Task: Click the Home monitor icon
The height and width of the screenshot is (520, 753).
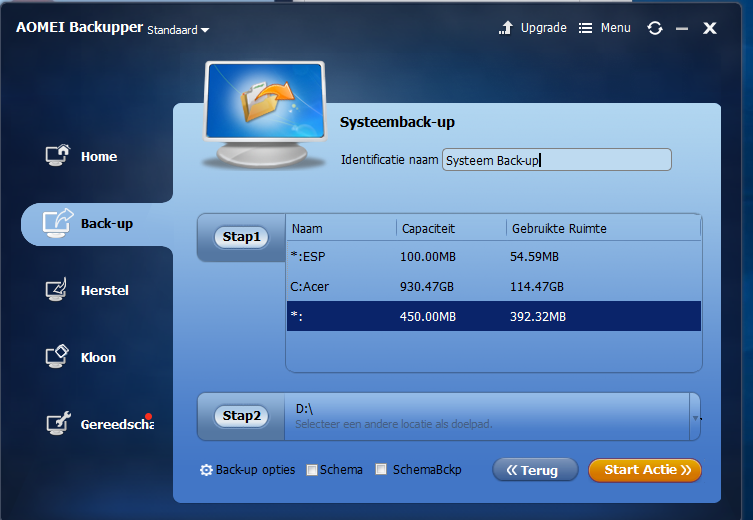Action: [x=58, y=155]
